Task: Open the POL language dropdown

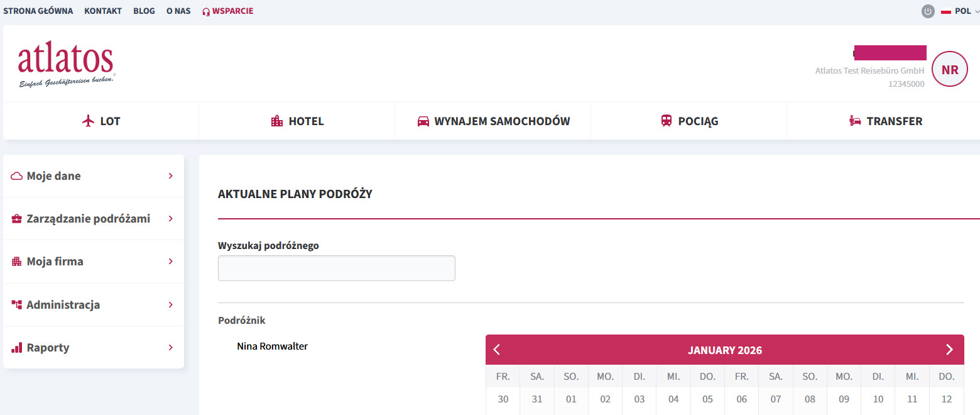Action: [960, 11]
